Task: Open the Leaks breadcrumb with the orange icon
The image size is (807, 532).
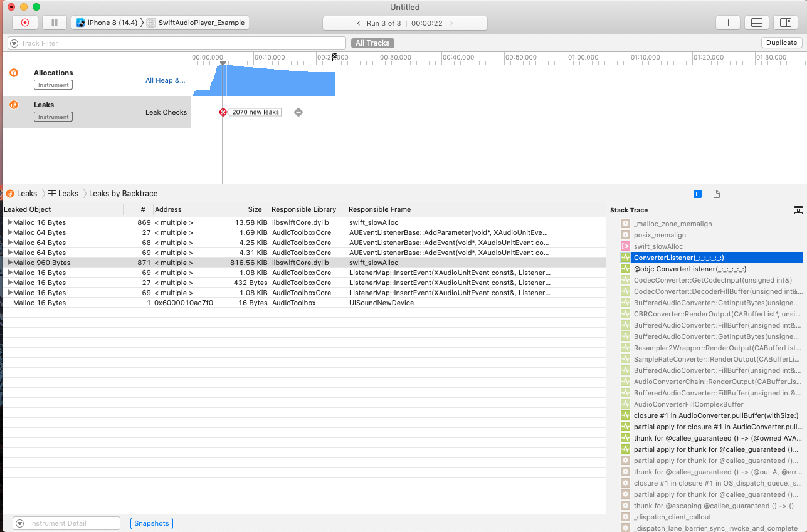Action: point(21,193)
